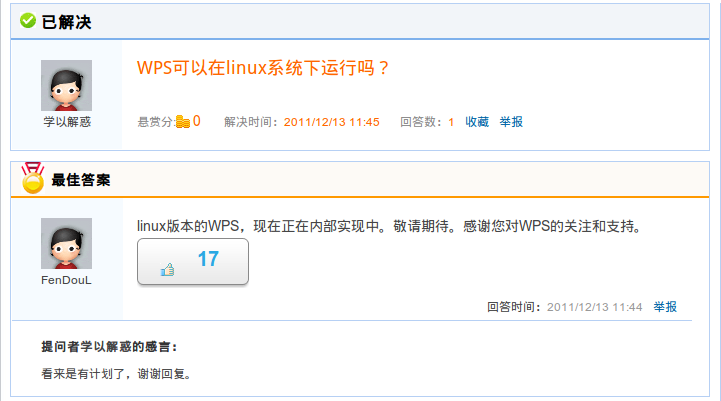Open the 学以解惑 avatar image
Viewport: 721px width, 401px height.
click(x=66, y=85)
